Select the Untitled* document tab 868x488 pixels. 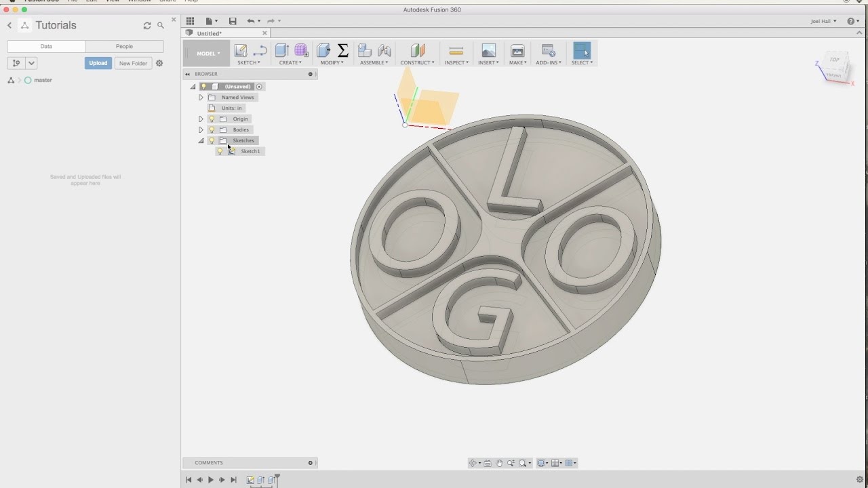tap(226, 33)
